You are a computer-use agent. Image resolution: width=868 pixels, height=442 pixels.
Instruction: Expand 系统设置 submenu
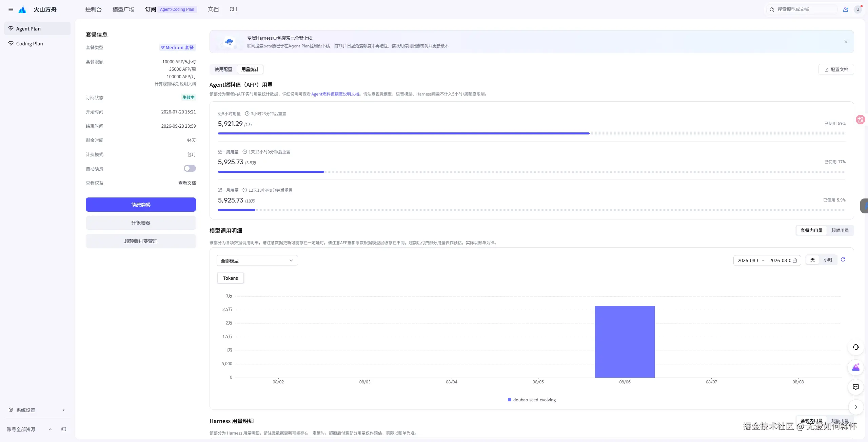(37, 410)
